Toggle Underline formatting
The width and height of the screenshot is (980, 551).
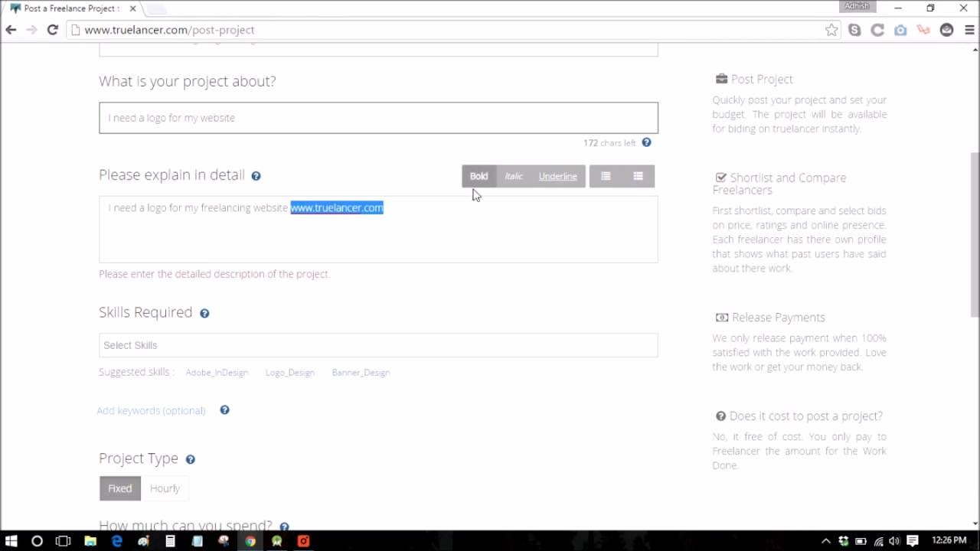(x=557, y=176)
